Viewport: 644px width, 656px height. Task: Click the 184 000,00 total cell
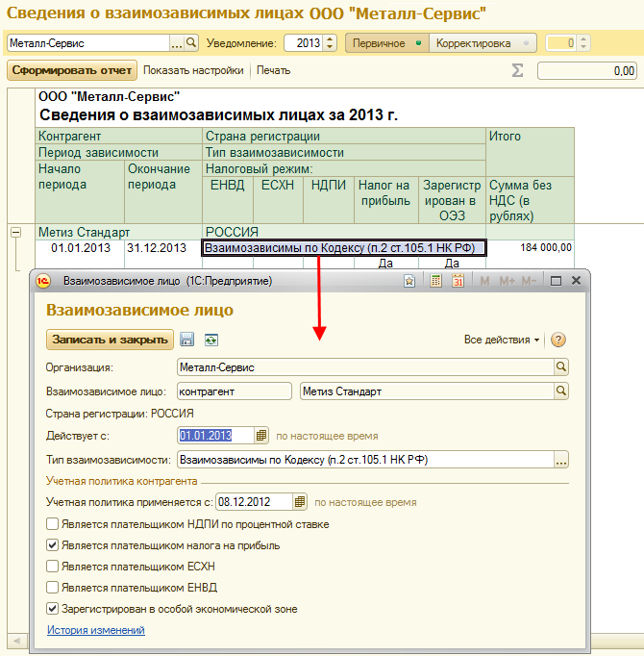point(531,247)
